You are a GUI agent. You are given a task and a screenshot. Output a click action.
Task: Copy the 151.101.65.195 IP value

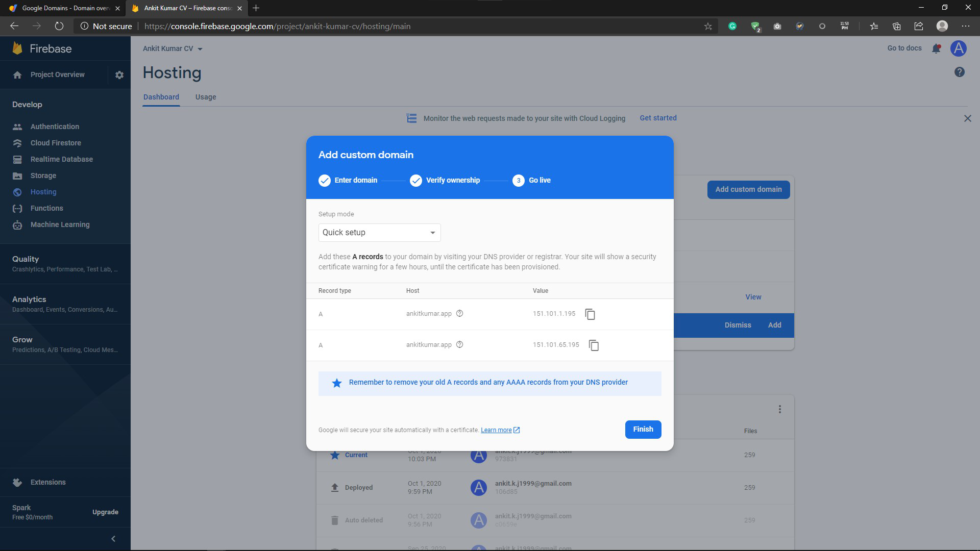click(594, 345)
